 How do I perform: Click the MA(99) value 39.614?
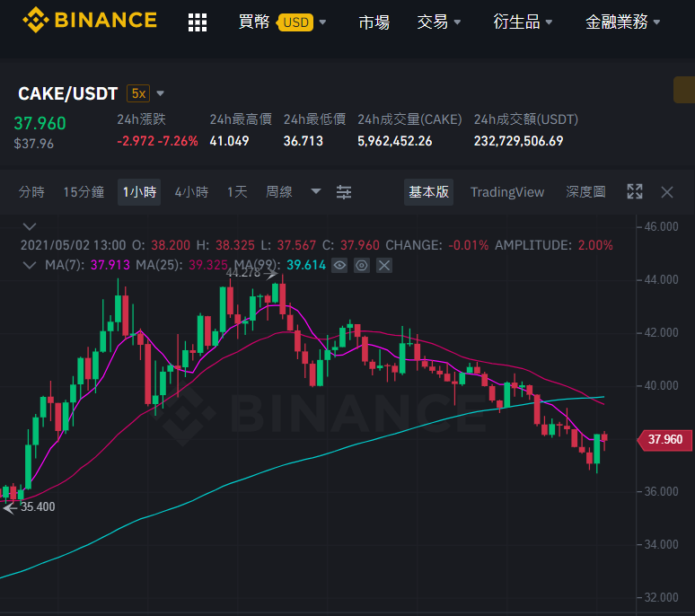(x=306, y=265)
